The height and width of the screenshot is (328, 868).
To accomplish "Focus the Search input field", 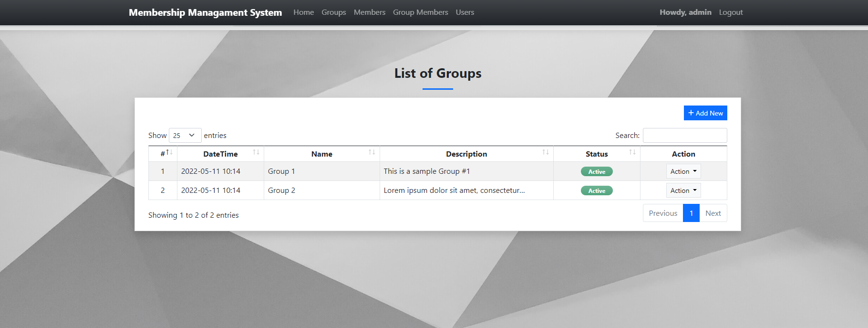I will click(x=684, y=136).
